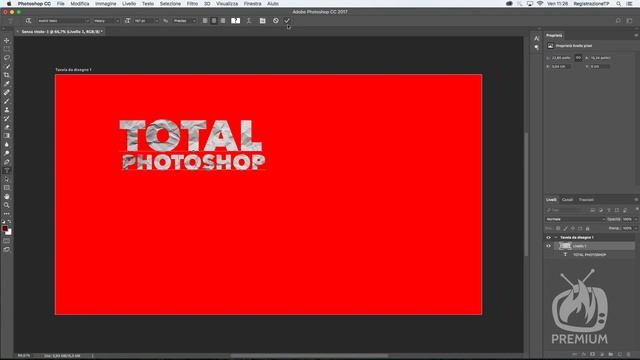Select the Path Selection tool
Image resolution: width=640 pixels, height=360 pixels.
pos(7,179)
